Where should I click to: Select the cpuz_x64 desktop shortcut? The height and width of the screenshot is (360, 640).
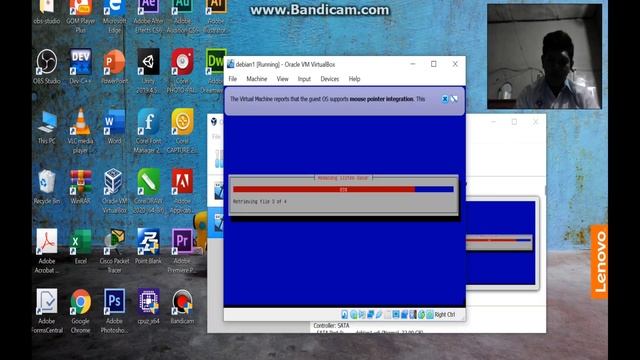[148, 307]
